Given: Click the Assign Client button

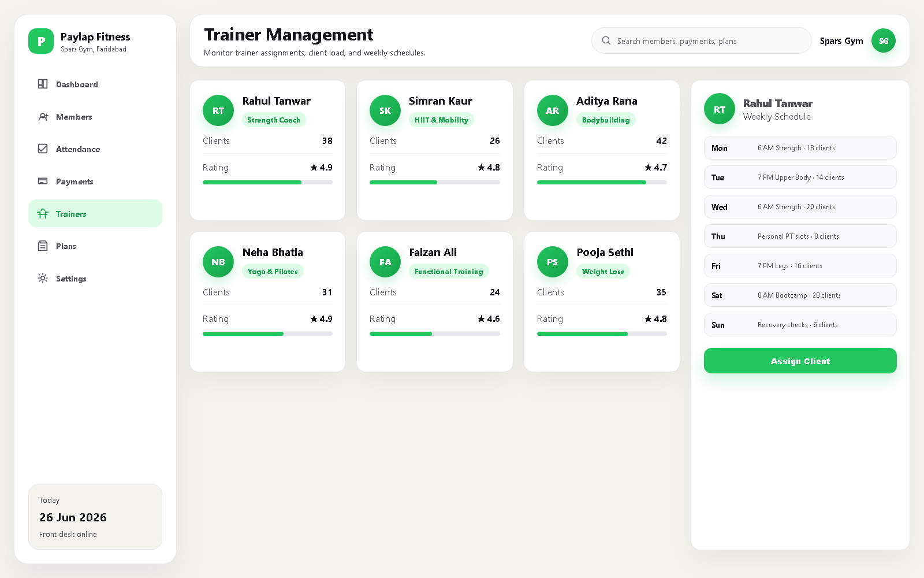Looking at the screenshot, I should point(800,361).
